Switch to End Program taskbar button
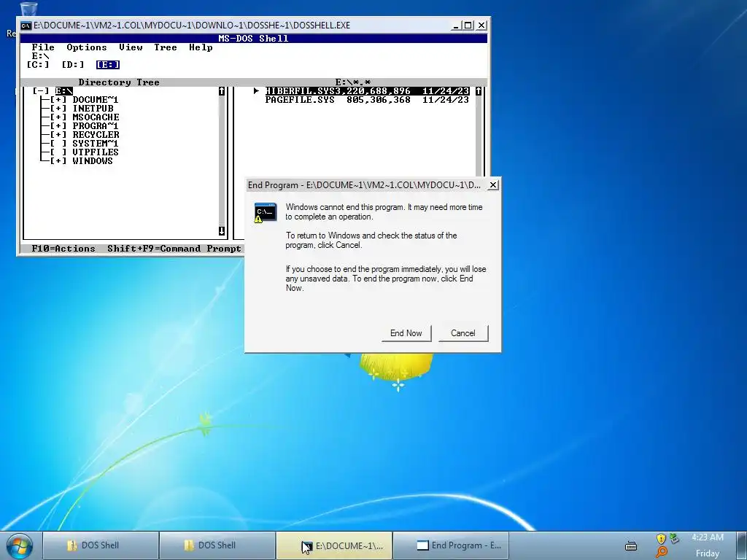This screenshot has width=747, height=560. click(x=451, y=545)
